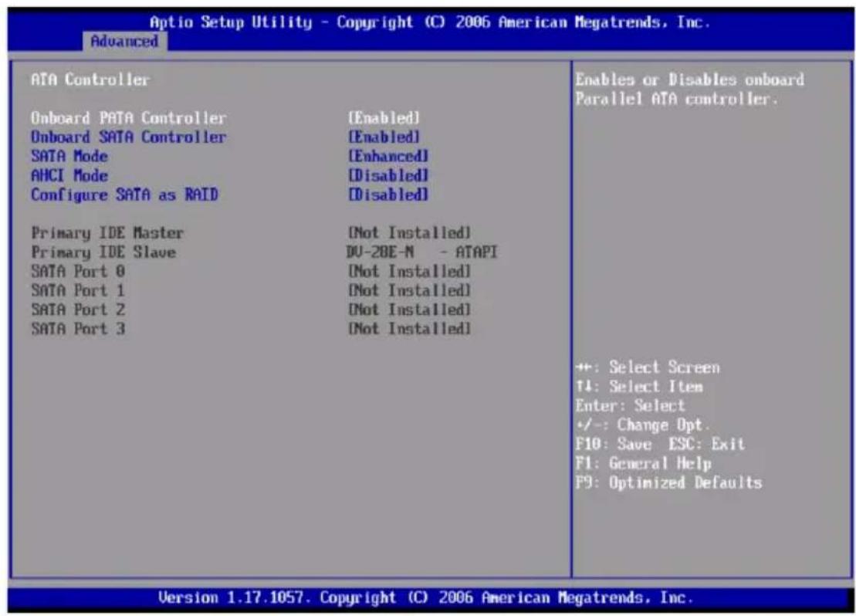Click the Select Item key hint
Viewport: 856px width, 616px height.
pos(639,387)
